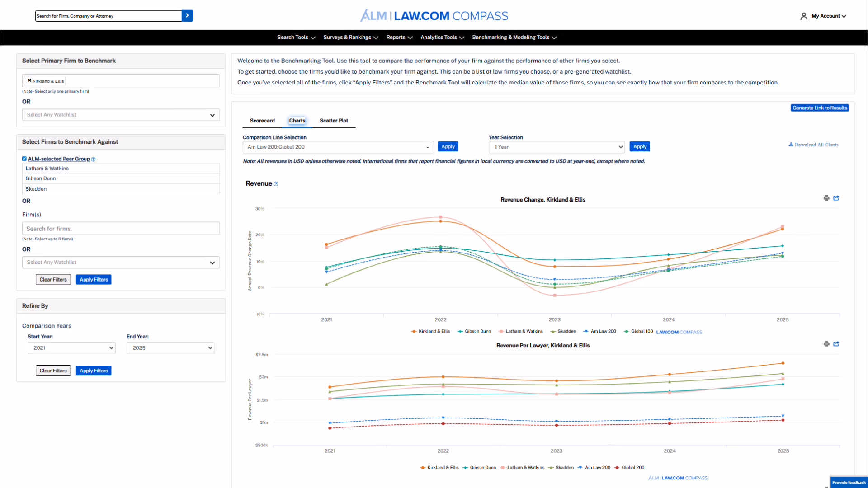Image resolution: width=868 pixels, height=488 pixels.
Task: Toggle Kirkland & Ellis legend in Revenue Change chart
Action: pyautogui.click(x=430, y=331)
